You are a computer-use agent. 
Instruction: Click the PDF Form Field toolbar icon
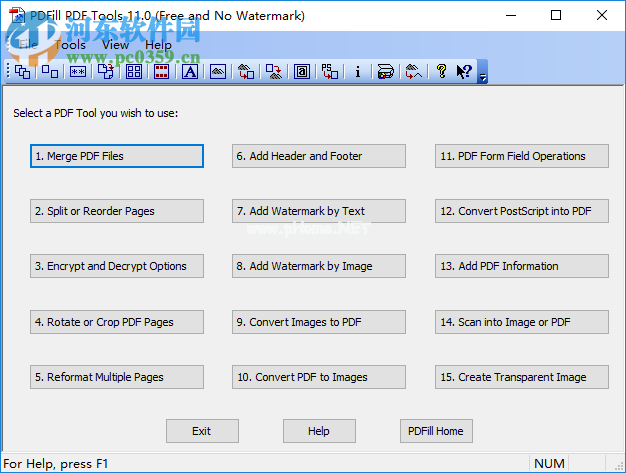302,72
